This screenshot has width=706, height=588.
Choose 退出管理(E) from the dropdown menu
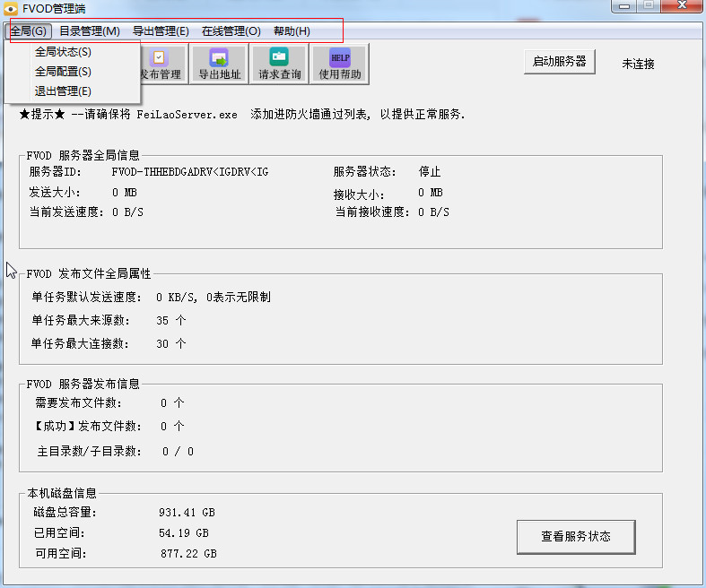[x=63, y=91]
